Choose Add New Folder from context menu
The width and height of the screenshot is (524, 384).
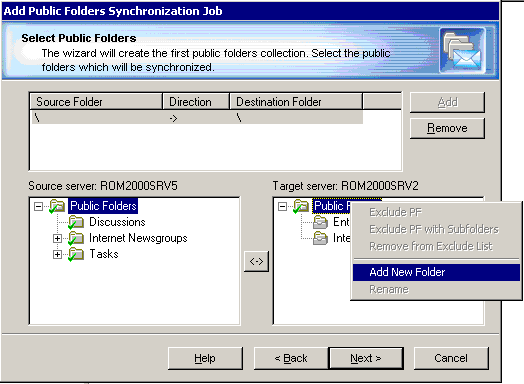[436, 272]
